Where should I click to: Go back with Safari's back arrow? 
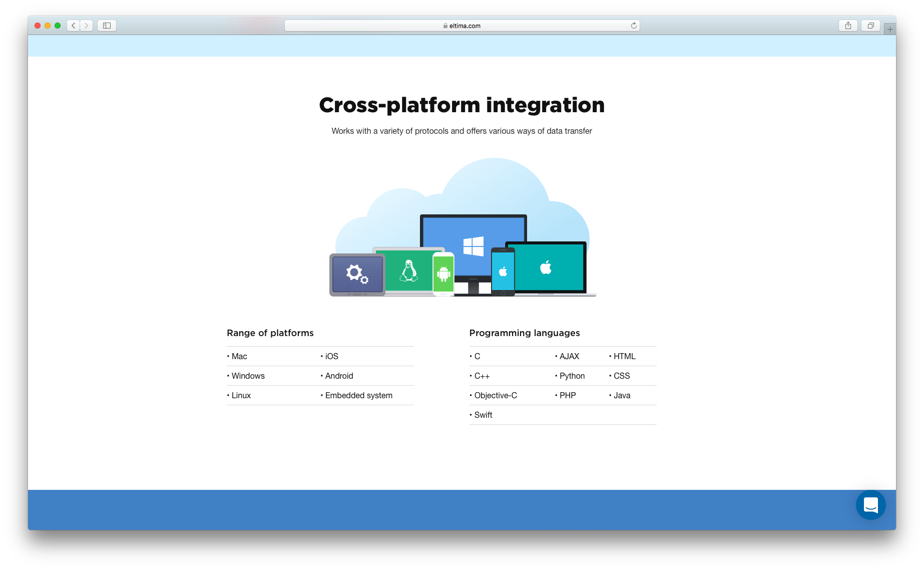click(x=74, y=26)
